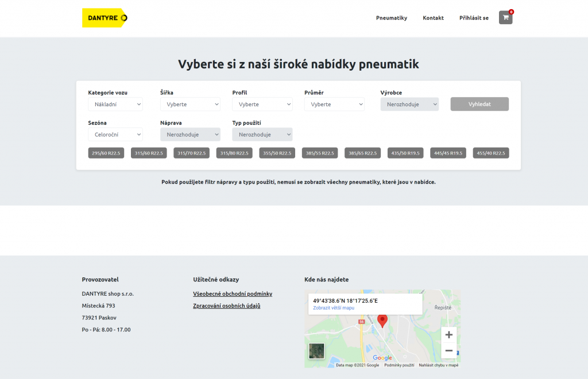
Task: Click Data map ©2021 Google attribution
Action: pyautogui.click(x=357, y=365)
